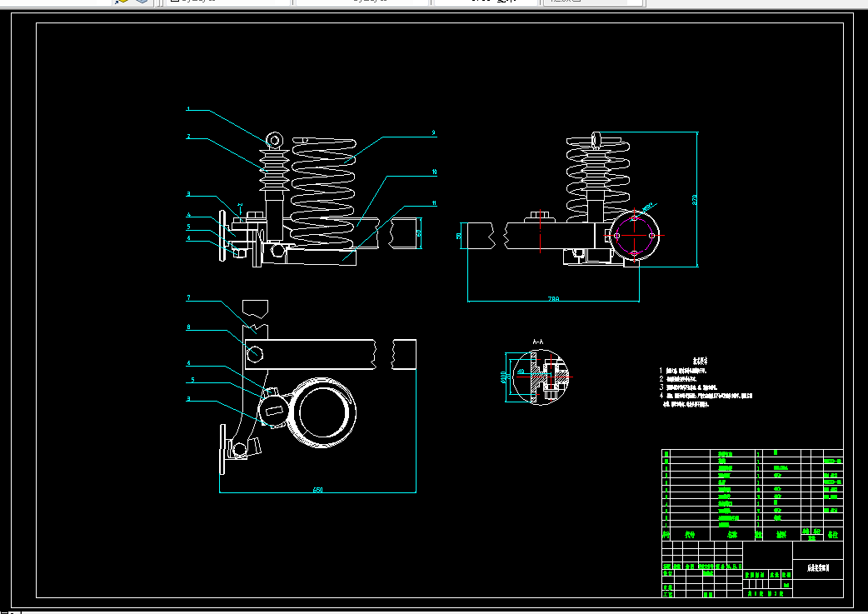Select the 50 dimension left of side view
The width and height of the screenshot is (868, 614).
pos(459,236)
